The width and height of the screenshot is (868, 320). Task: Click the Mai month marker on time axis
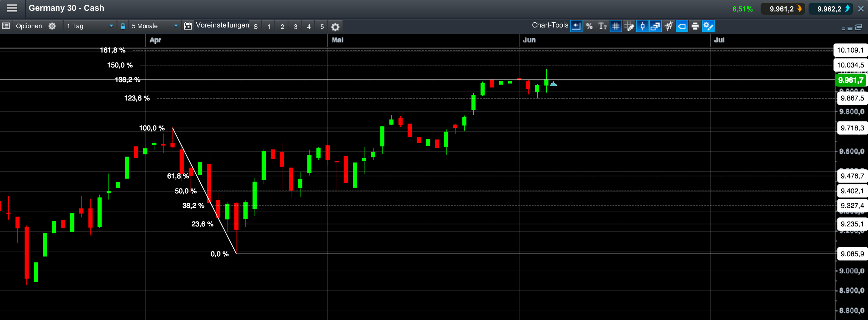[338, 40]
